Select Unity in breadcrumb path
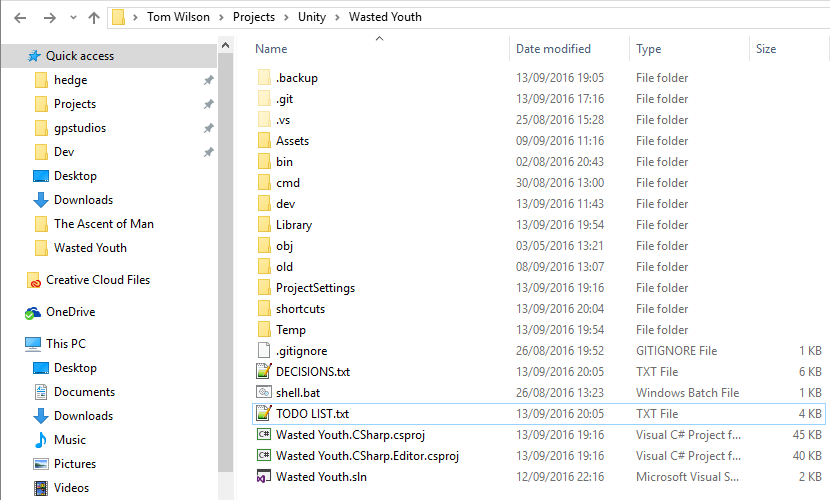The width and height of the screenshot is (830, 500). (x=312, y=17)
